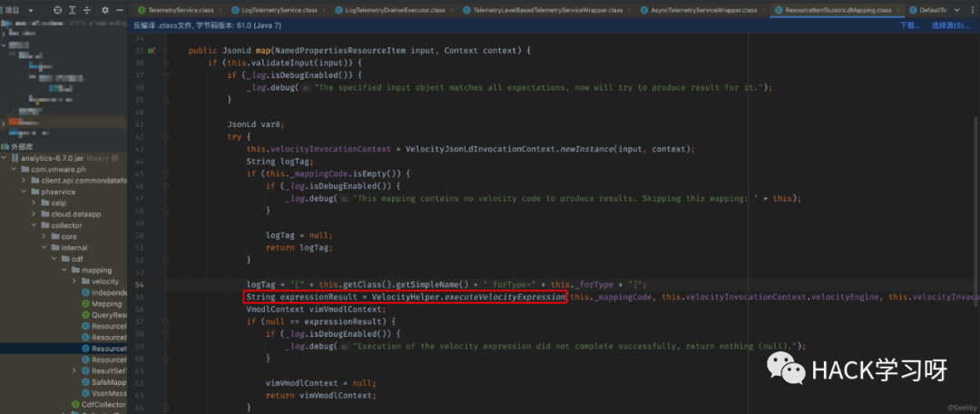980x414 pixels.
Task: Click the Mapping interface icon
Action: 85,304
